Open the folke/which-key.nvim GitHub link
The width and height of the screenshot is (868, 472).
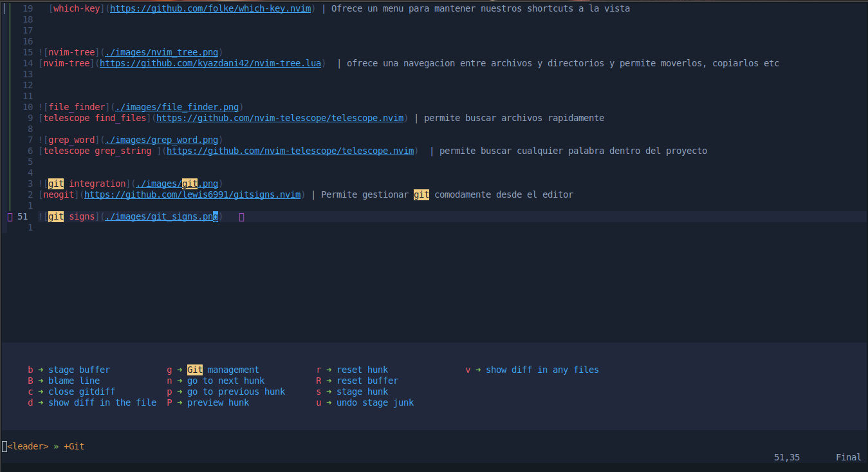[x=210, y=9]
